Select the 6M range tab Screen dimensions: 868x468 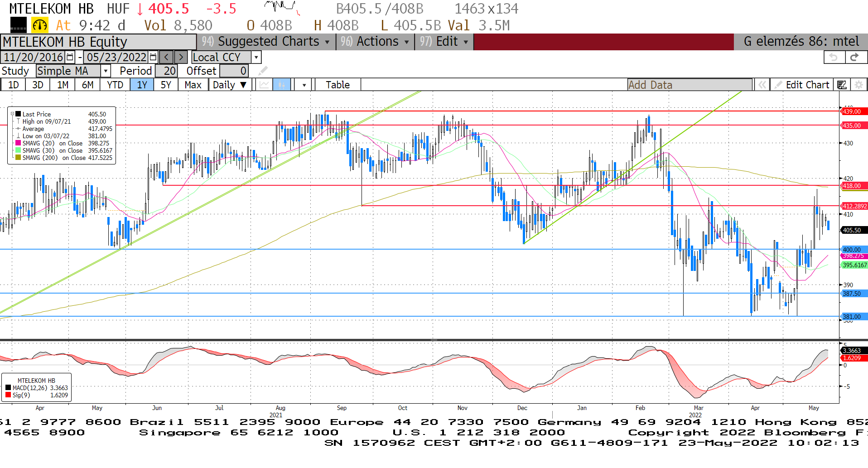87,85
